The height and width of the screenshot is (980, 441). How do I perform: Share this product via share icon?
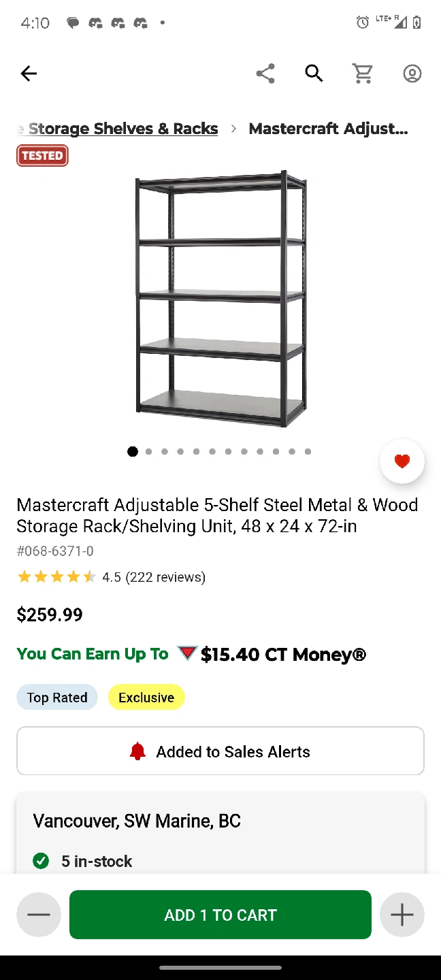tap(265, 73)
